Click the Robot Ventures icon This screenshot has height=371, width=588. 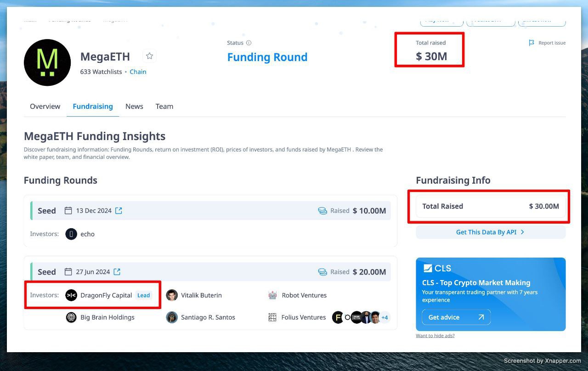click(x=273, y=295)
